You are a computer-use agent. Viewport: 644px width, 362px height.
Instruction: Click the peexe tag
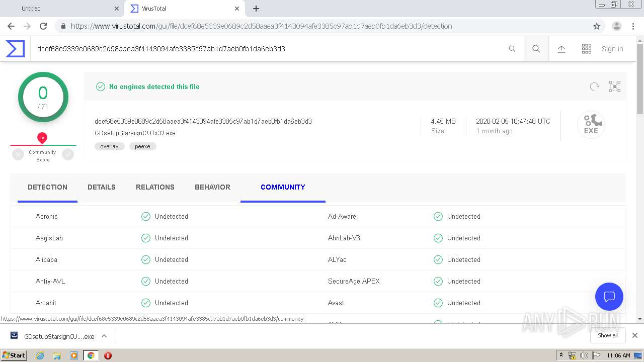pyautogui.click(x=142, y=146)
